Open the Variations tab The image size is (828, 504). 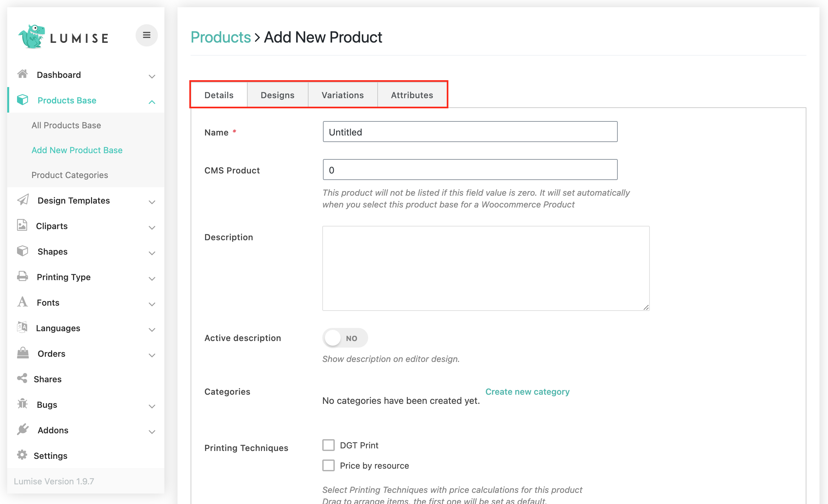(x=343, y=95)
